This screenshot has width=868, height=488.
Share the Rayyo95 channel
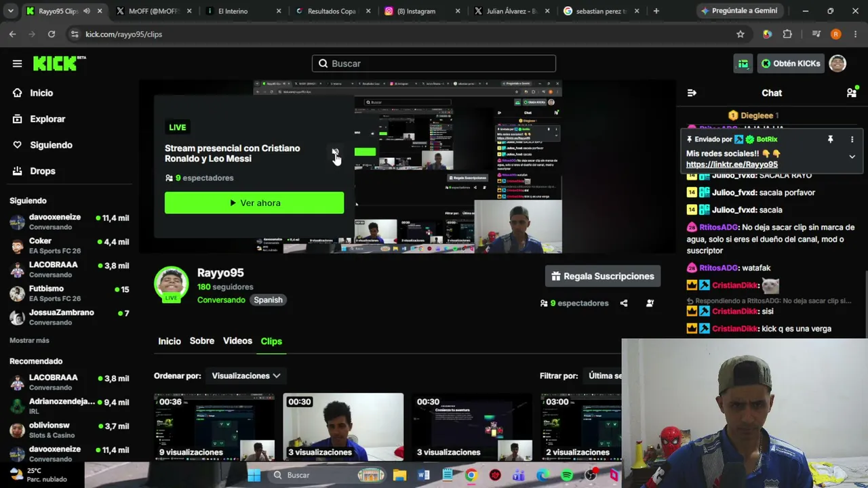point(624,303)
